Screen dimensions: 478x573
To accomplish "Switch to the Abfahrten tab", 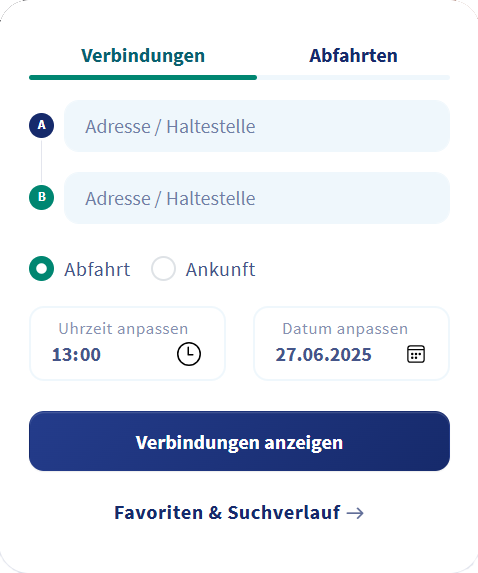I will point(353,56).
